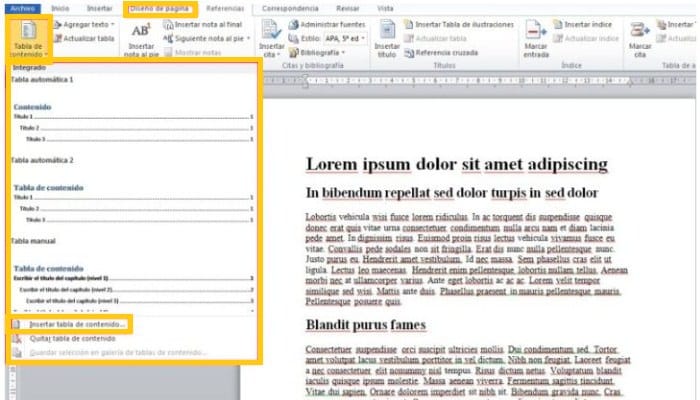Click the Estilo icon in Citas group
The height and width of the screenshot is (400, 700).
click(293, 39)
